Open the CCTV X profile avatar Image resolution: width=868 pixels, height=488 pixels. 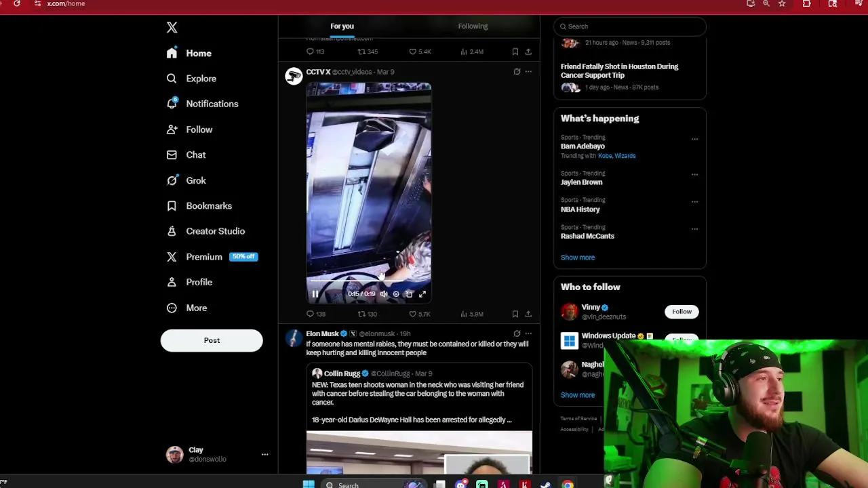(x=294, y=76)
